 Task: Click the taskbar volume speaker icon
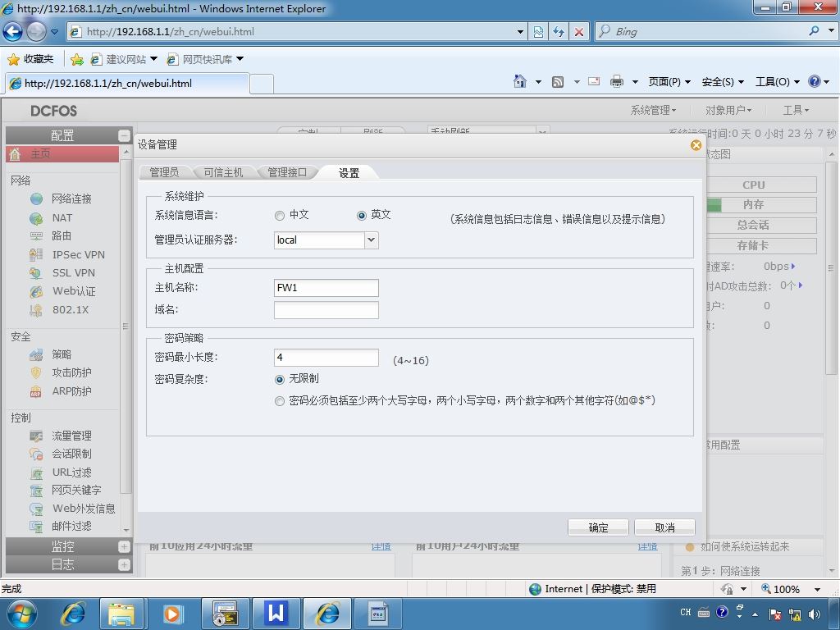815,614
